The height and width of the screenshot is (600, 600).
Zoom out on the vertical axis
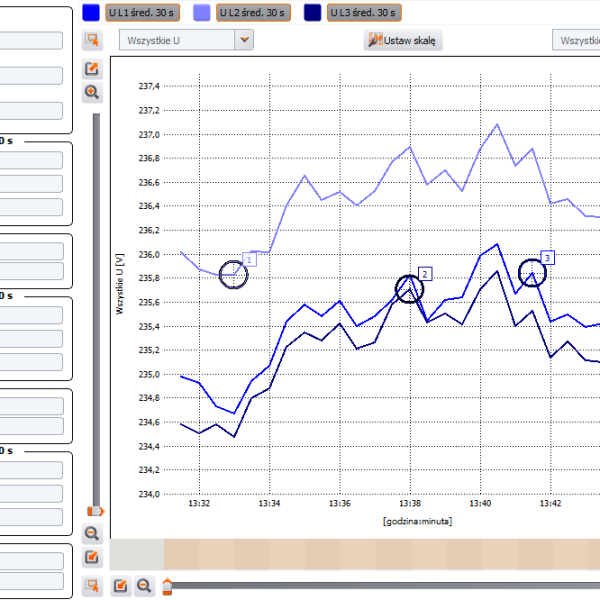point(92,534)
